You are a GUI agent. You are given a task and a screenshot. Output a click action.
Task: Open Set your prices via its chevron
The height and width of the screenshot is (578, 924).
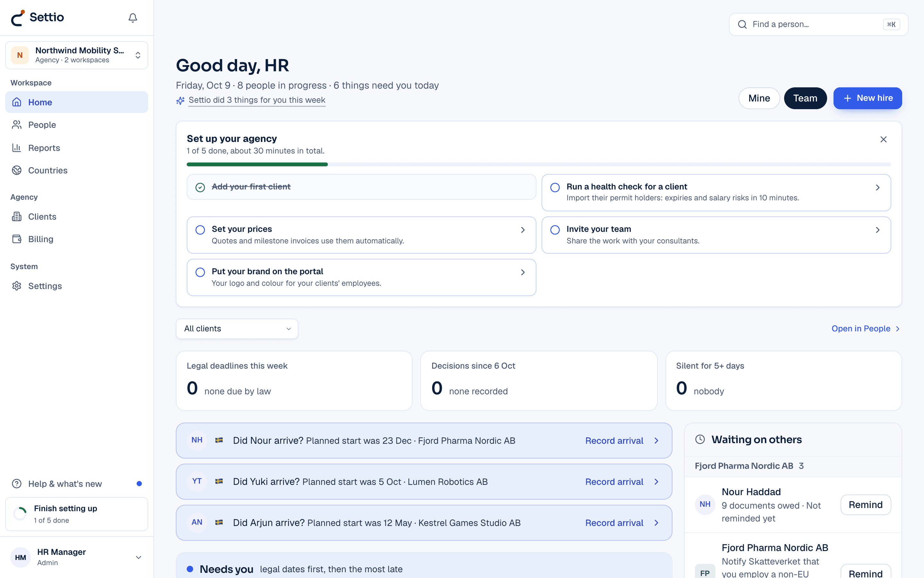[x=523, y=230]
